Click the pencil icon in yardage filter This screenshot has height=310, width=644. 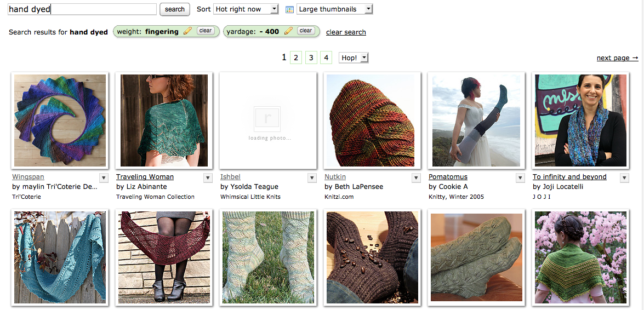[288, 31]
